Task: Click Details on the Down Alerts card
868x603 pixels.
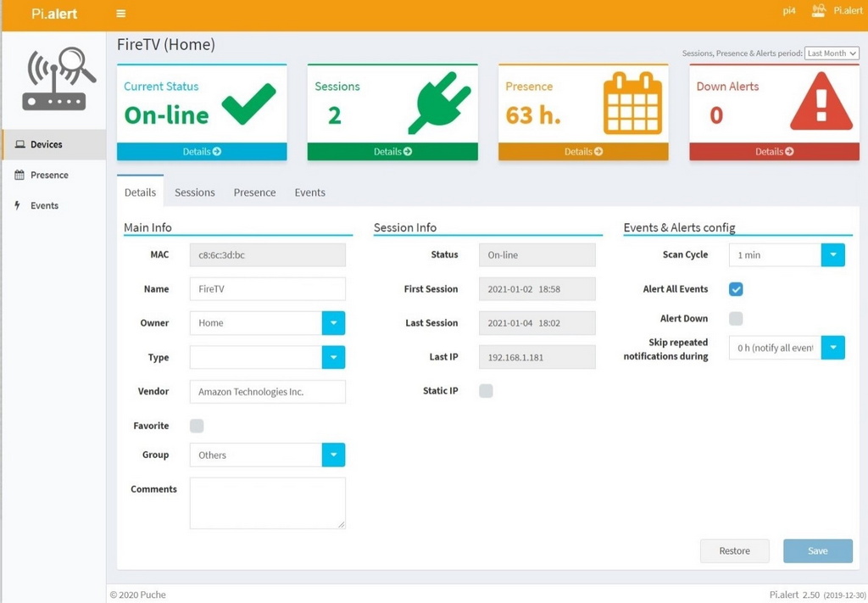Action: click(774, 150)
